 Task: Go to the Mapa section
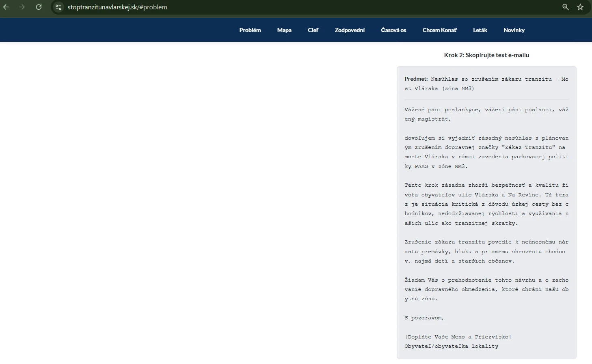pos(284,30)
